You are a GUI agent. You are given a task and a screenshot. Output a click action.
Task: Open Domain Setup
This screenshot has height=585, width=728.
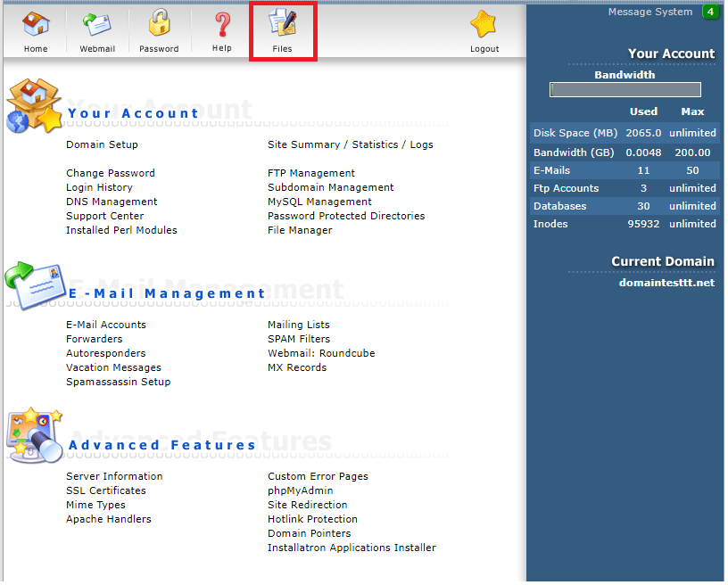[x=102, y=144]
